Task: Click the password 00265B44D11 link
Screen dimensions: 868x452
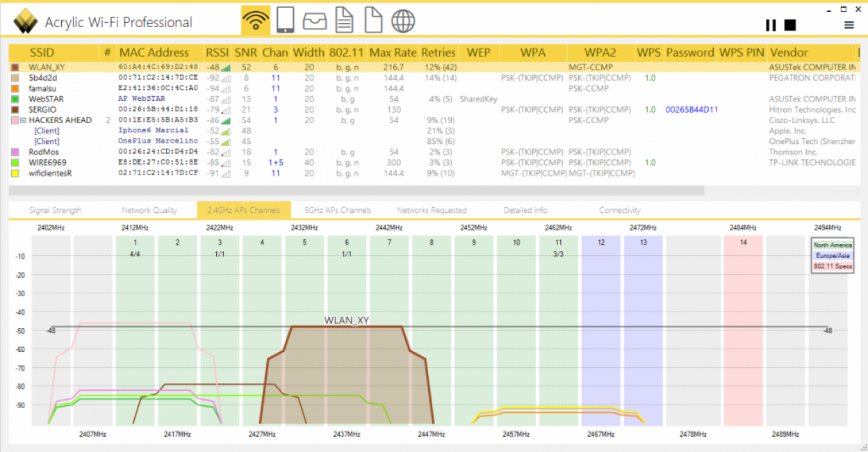Action: click(x=691, y=109)
